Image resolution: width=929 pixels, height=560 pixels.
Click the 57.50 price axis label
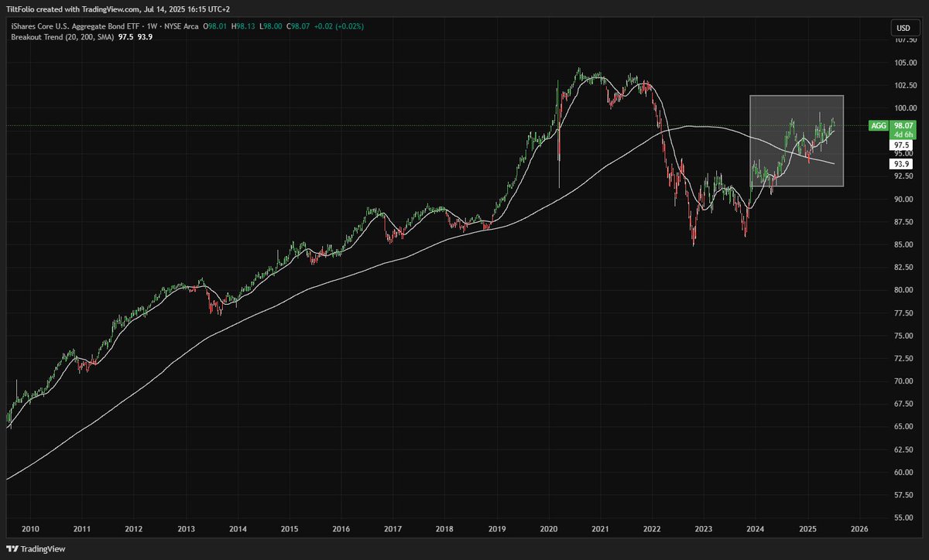click(x=903, y=495)
